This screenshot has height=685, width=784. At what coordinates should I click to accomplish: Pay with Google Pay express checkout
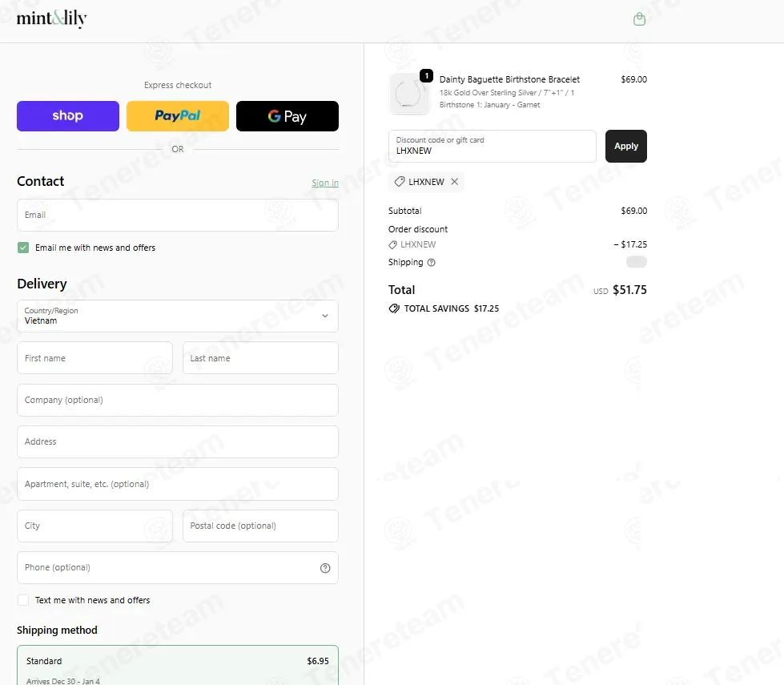[x=287, y=116]
